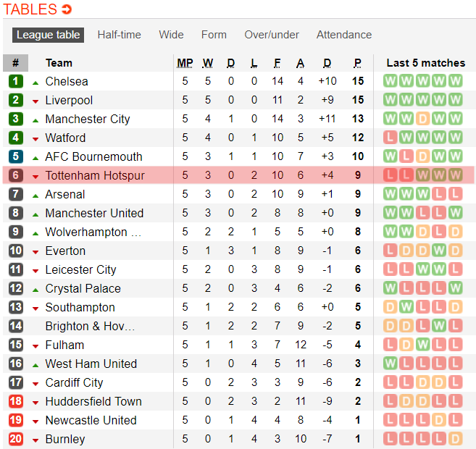Switch to the Half-time tab
Screen dimensions: 476x449
(x=119, y=35)
